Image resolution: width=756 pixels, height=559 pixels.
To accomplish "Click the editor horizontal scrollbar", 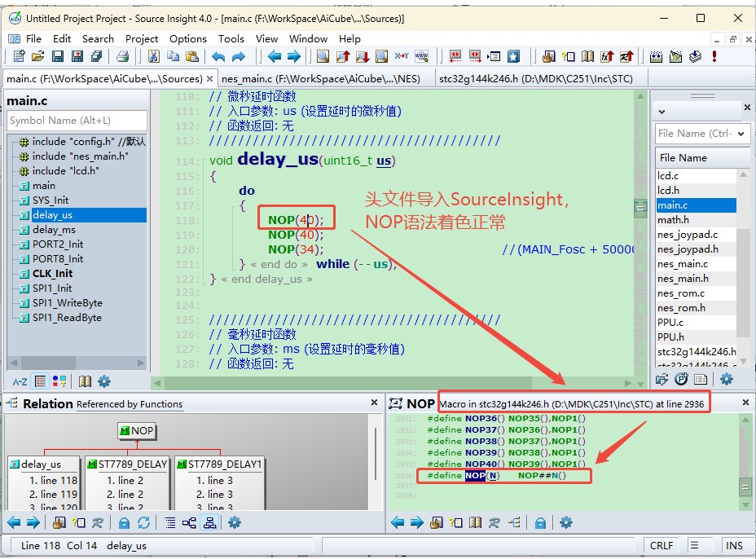I will [x=348, y=383].
